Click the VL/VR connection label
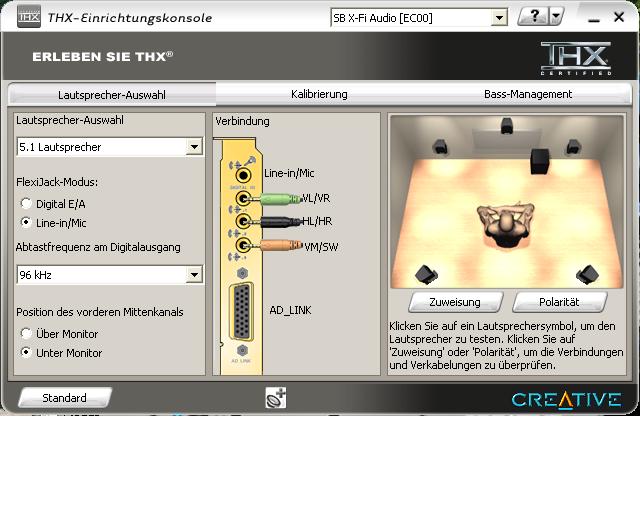Screen dimensions: 640x512 click(316, 198)
